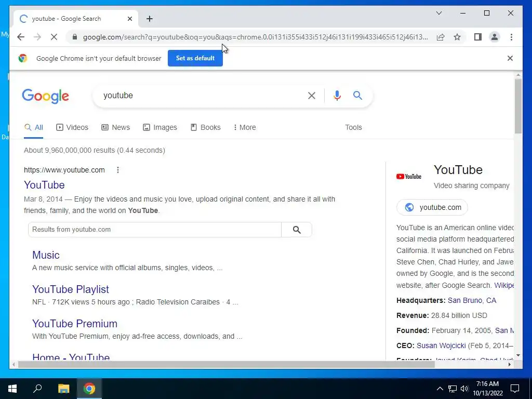Click the address bar URL

[256, 37]
